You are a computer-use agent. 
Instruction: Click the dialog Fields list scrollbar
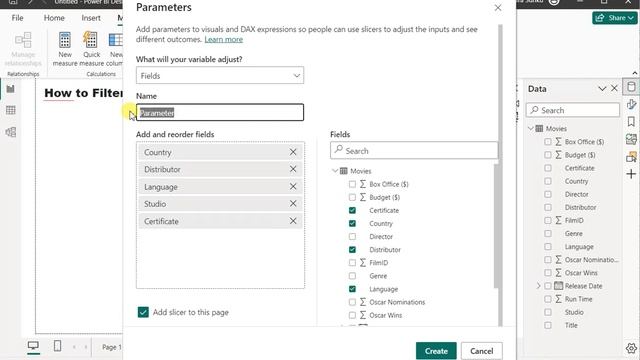tap(496, 226)
